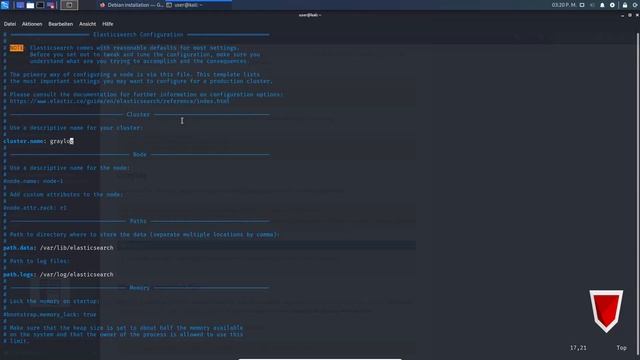Click the panel clock showing 03:20 P.M.
The image size is (640, 360).
[x=564, y=5]
